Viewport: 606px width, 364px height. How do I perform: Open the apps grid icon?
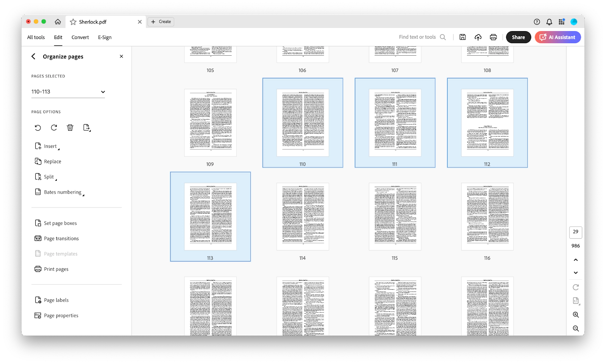coord(562,22)
